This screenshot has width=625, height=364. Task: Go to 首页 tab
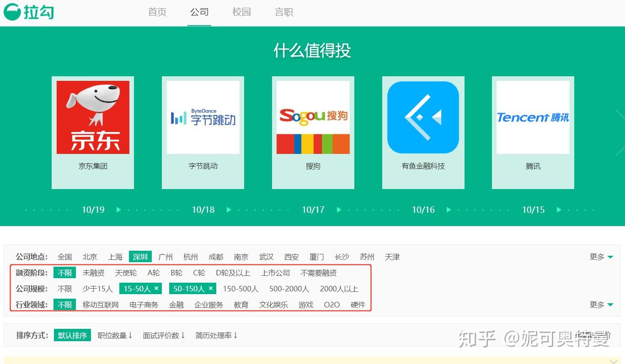click(x=157, y=12)
